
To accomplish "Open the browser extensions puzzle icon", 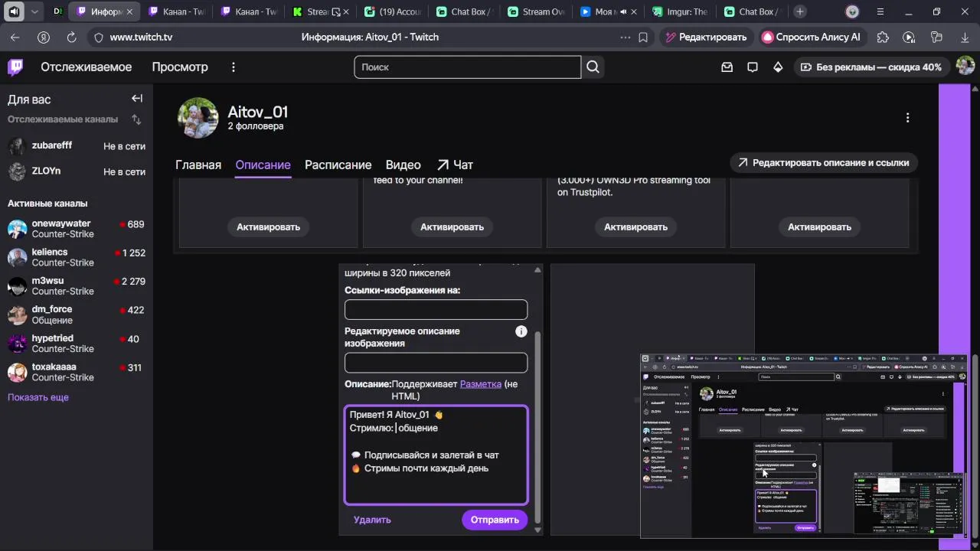I will pos(883,37).
